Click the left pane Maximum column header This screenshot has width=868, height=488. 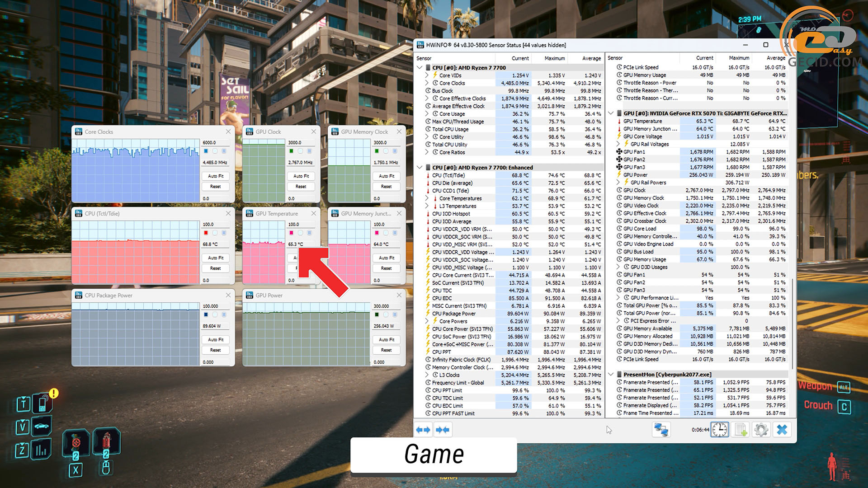pyautogui.click(x=550, y=58)
